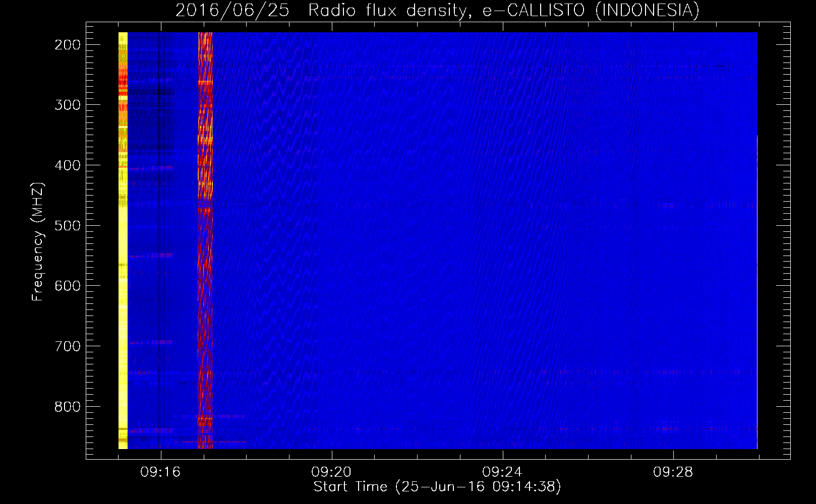The image size is (816, 504).
Task: Click the 500 frequency tick label
Action: [68, 225]
